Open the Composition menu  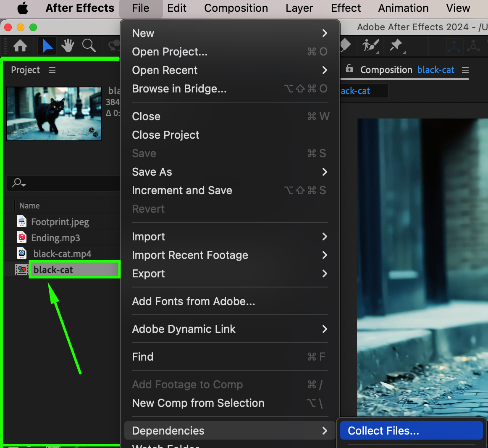pos(236,8)
